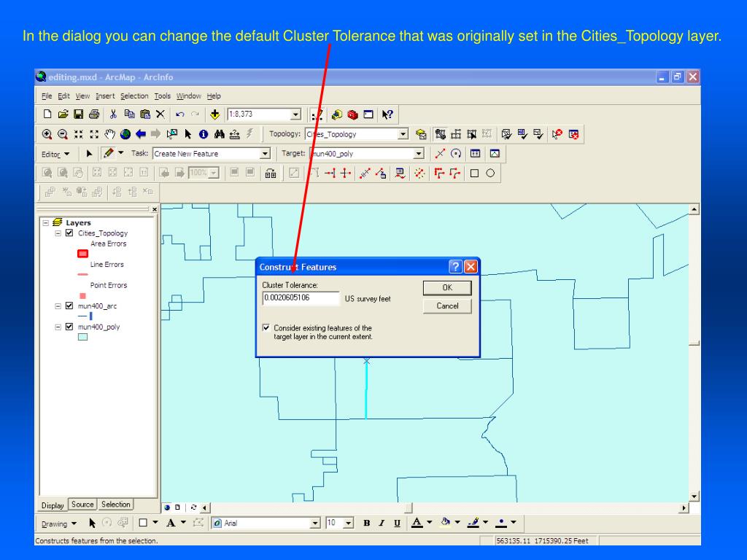The height and width of the screenshot is (560, 747).
Task: Click the Print icon
Action: [94, 114]
